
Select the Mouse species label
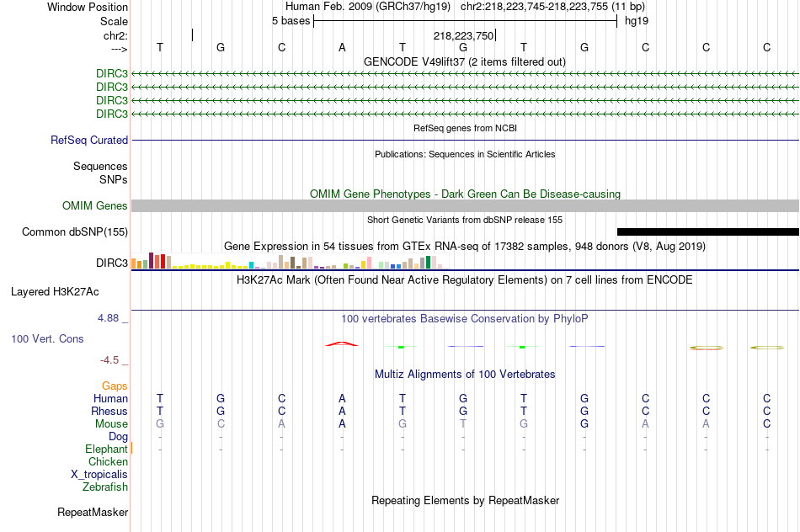(111, 424)
